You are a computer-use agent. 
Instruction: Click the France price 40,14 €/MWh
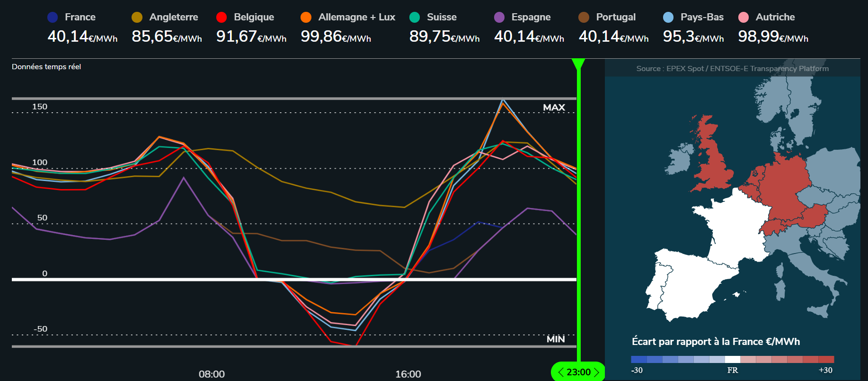[x=82, y=36]
